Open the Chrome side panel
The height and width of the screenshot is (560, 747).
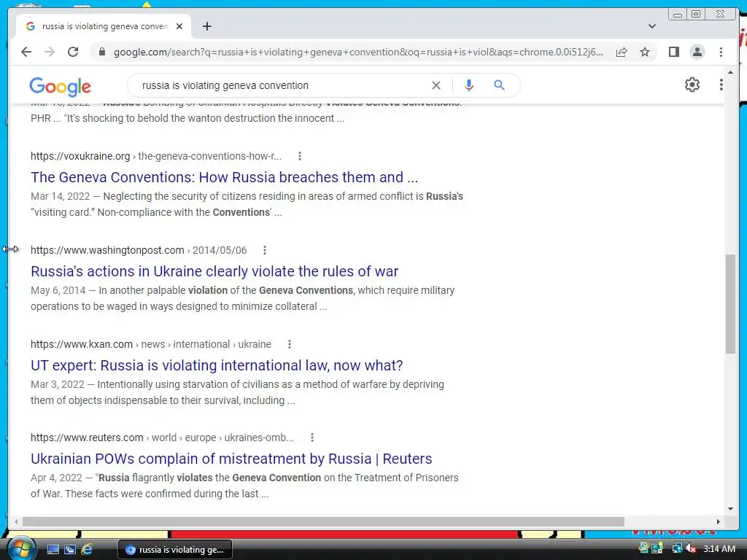[x=673, y=52]
